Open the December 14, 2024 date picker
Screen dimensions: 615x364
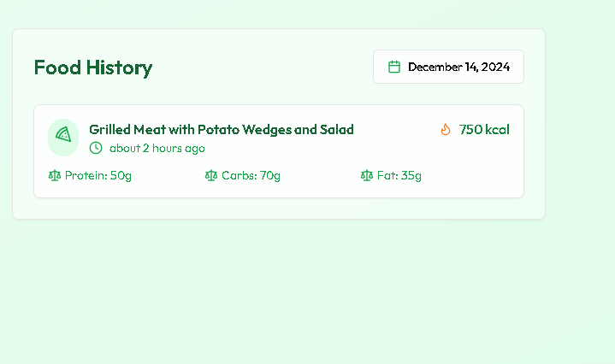448,67
